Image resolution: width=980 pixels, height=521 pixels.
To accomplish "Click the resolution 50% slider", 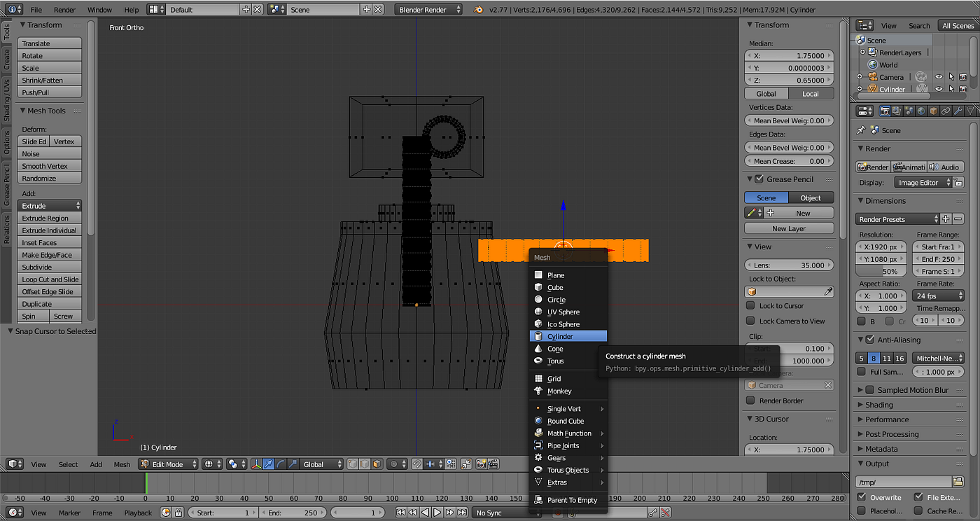I will pyautogui.click(x=881, y=272).
